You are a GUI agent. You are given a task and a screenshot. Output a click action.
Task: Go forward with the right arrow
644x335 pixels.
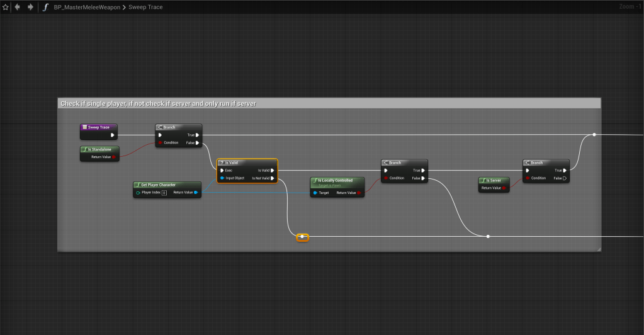pos(30,7)
